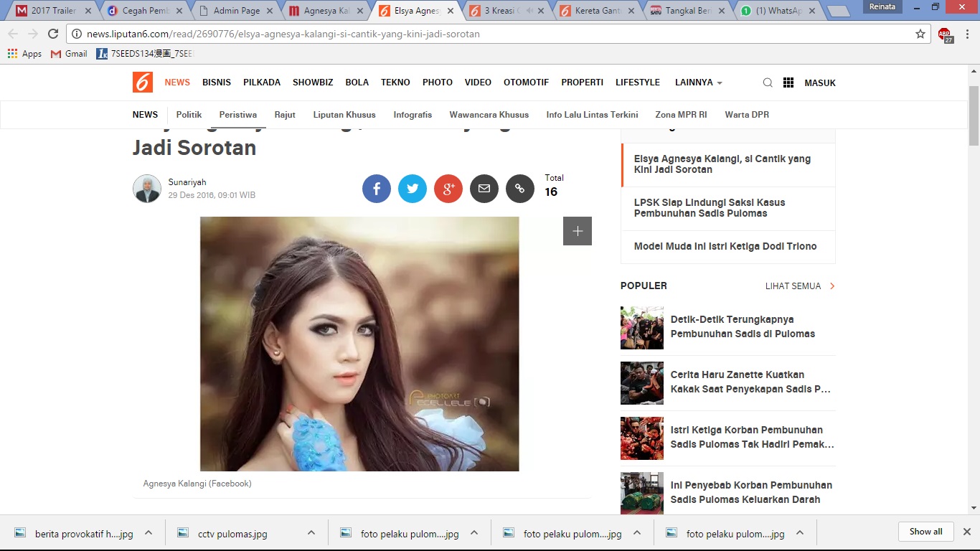This screenshot has height=551, width=980.
Task: Share article by email icon
Action: pos(484,189)
